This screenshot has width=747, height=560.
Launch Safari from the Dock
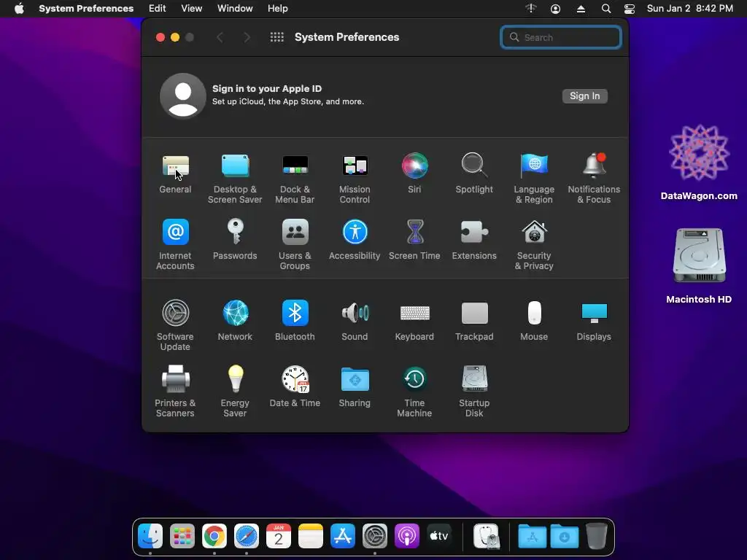(x=247, y=536)
